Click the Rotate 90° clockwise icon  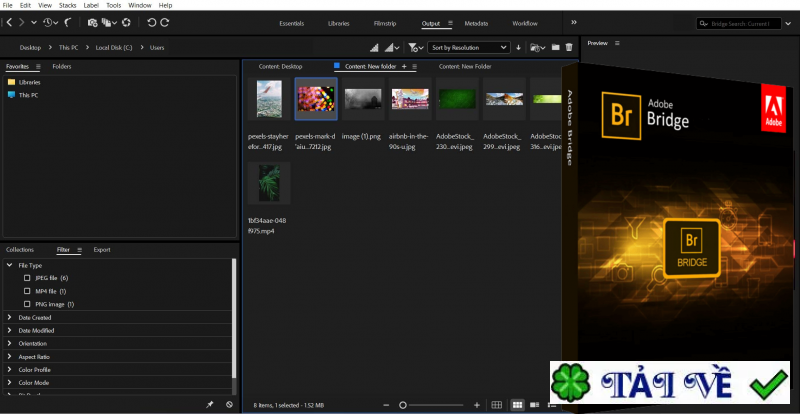(164, 21)
